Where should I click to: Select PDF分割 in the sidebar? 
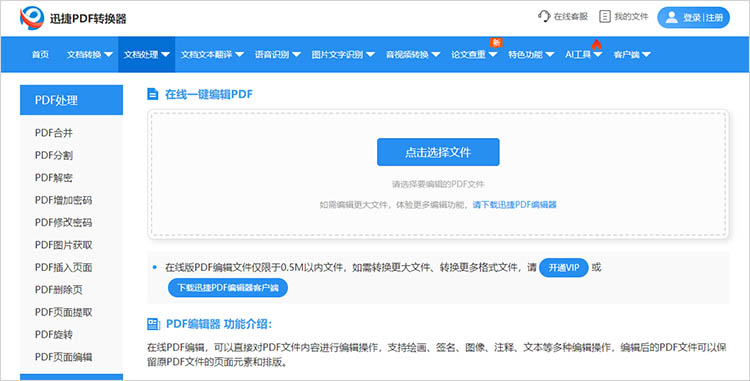[54, 155]
